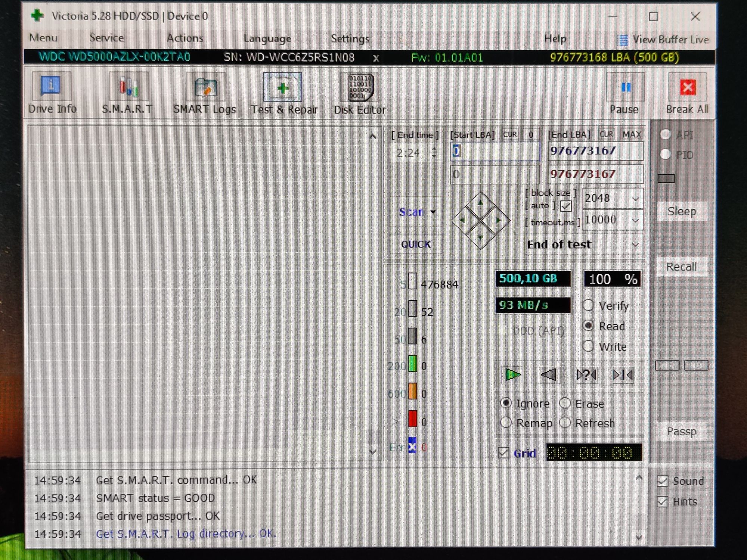This screenshot has height=560, width=747.
Task: Click the green plus Victoria app icon
Action: click(x=37, y=16)
